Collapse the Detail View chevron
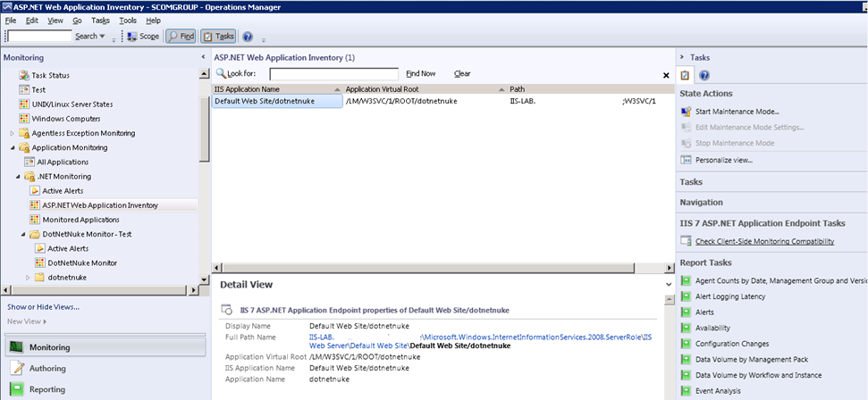The height and width of the screenshot is (400, 868). [668, 284]
